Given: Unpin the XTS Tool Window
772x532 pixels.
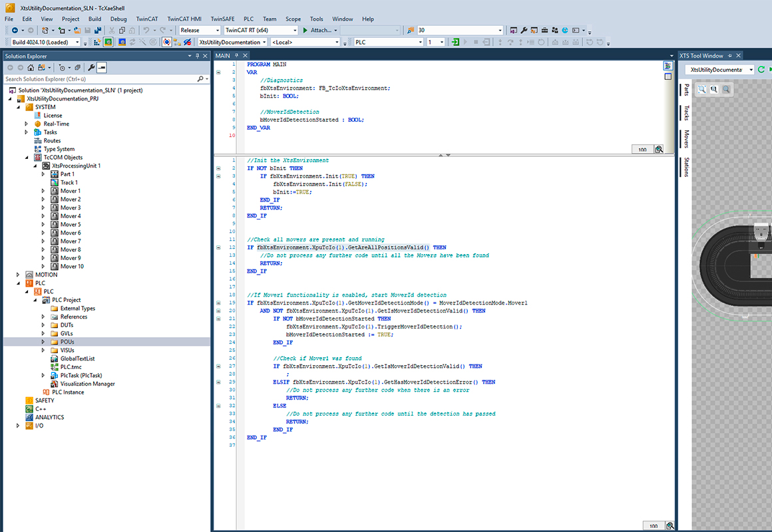Looking at the screenshot, I should (729, 55).
